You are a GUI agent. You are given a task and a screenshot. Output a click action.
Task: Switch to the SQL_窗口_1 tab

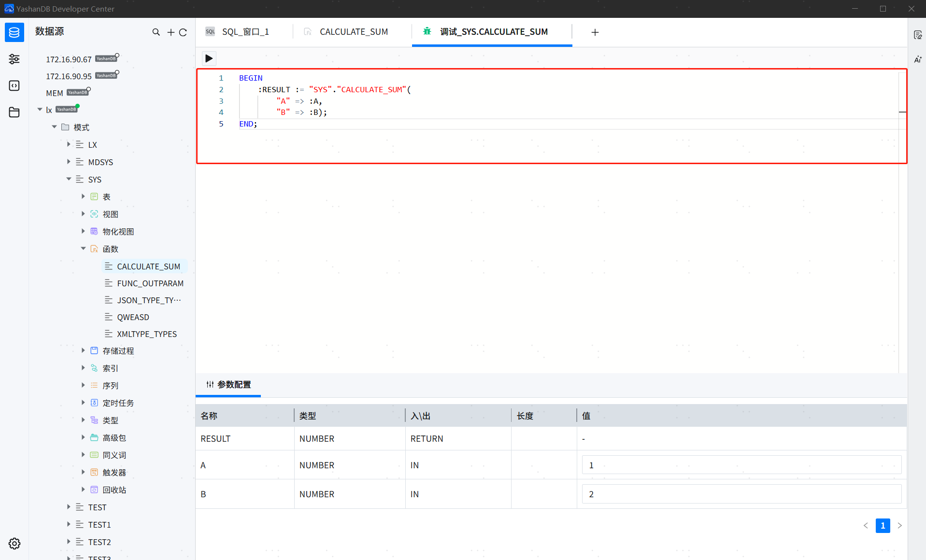(x=245, y=31)
